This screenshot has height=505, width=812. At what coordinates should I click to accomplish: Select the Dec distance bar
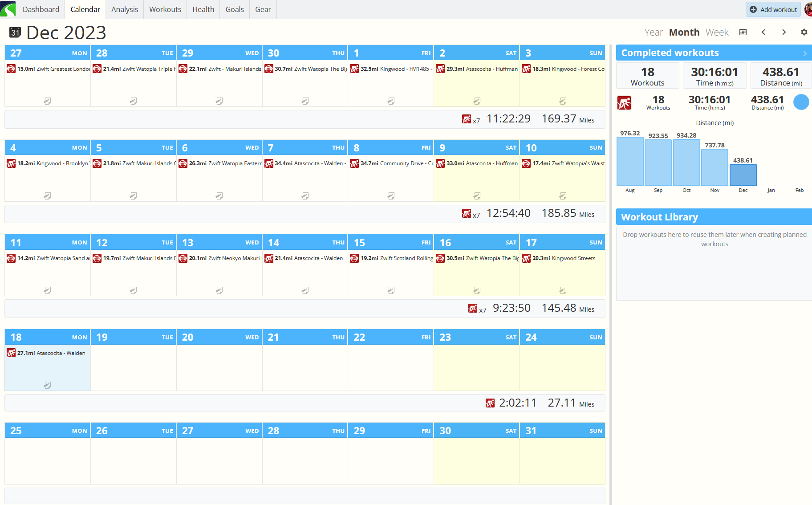point(743,175)
